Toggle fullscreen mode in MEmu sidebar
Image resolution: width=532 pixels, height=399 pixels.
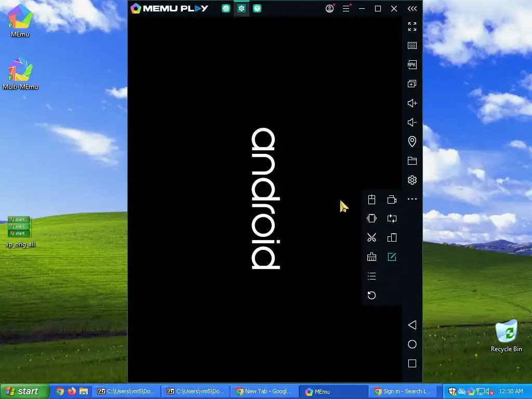tap(412, 26)
